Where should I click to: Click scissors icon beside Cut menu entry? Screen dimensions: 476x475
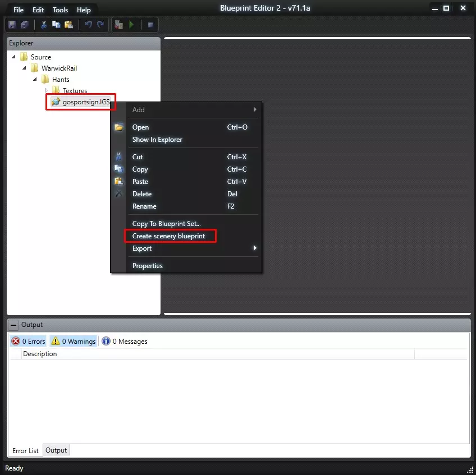[x=118, y=156]
